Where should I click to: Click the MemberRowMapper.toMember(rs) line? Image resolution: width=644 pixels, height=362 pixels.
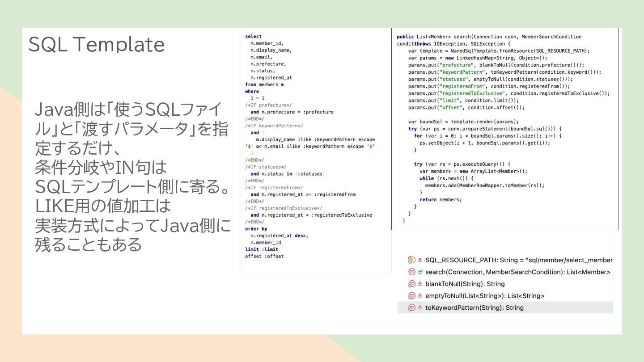pos(485,185)
